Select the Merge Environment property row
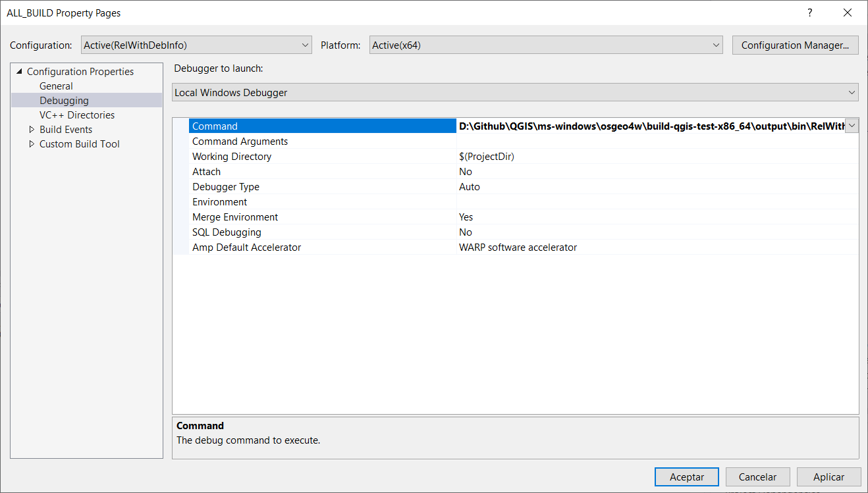 click(235, 217)
